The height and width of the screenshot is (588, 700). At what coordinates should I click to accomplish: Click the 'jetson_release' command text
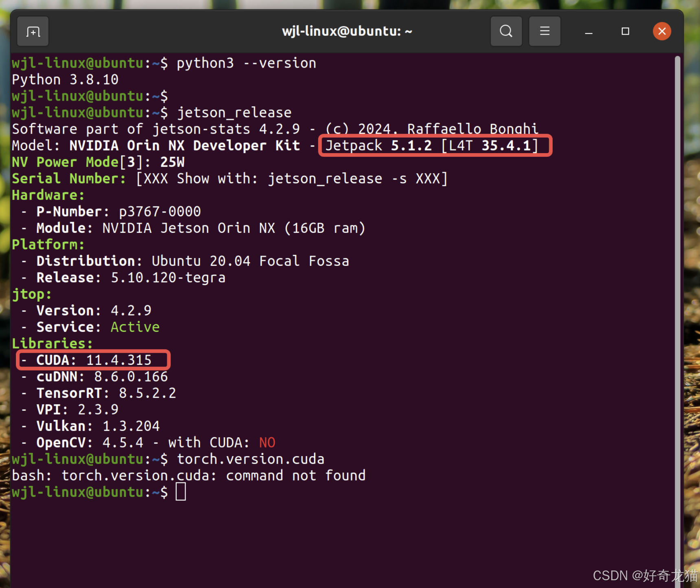(x=234, y=112)
